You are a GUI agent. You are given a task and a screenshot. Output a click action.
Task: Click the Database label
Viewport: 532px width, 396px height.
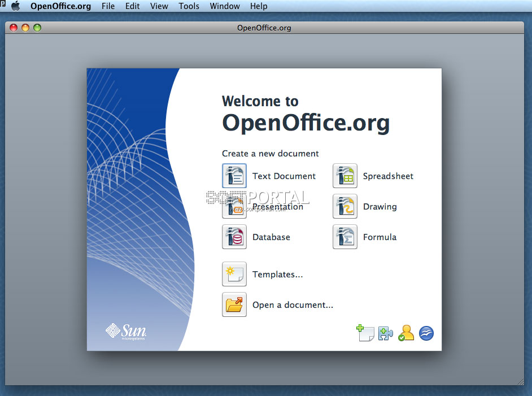coord(271,237)
